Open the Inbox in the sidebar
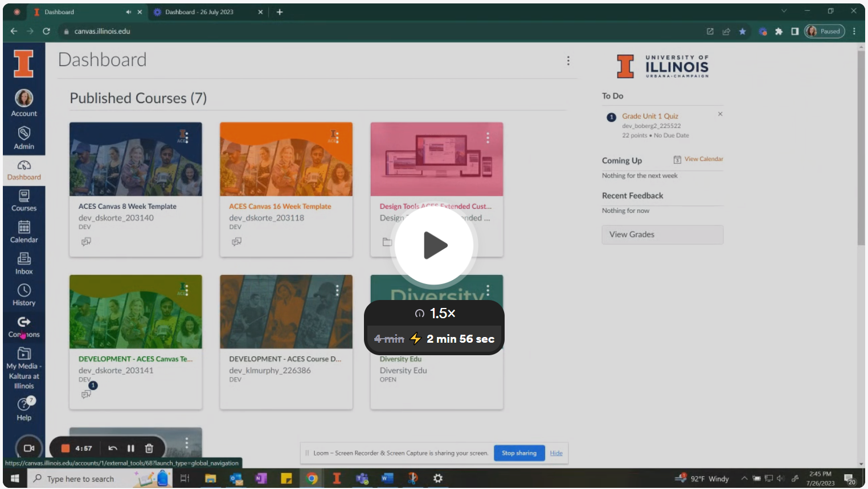868x489 pixels. [24, 265]
